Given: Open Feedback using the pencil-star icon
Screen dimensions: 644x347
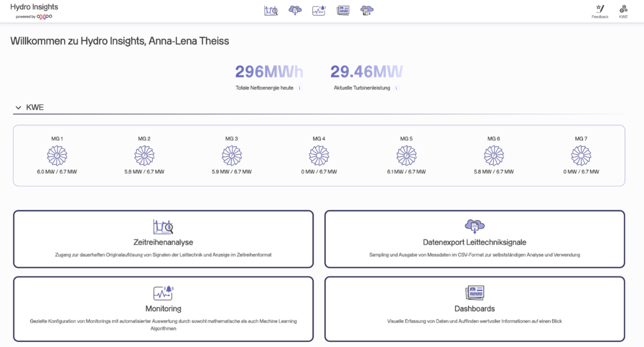Looking at the screenshot, I should (600, 9).
